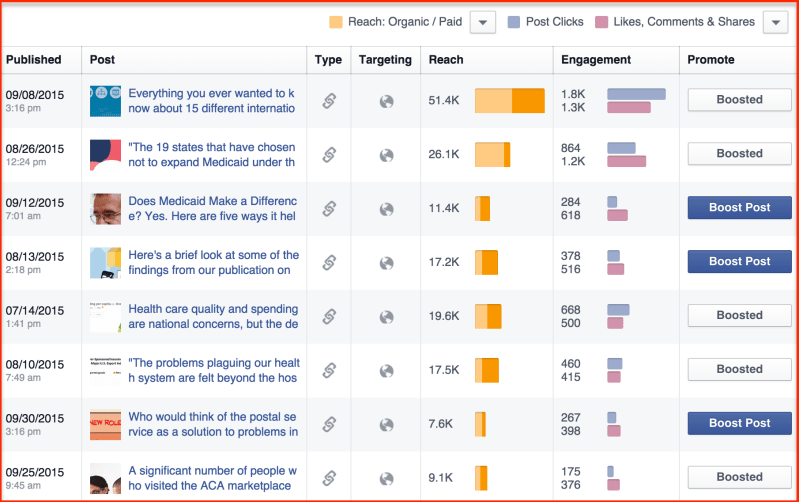Viewport: 799px width, 502px height.
Task: Click thumbnail of the 08/26/2015 Medicaid post
Action: [105, 154]
